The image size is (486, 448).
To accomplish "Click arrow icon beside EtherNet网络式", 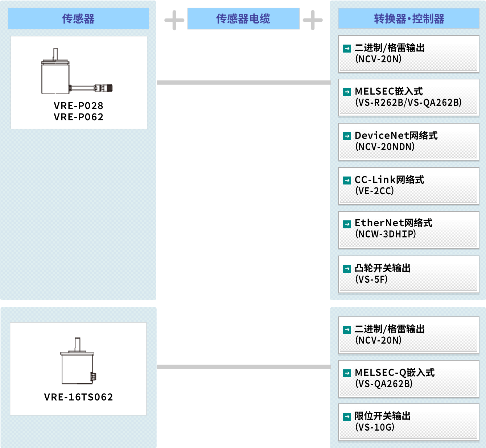I will tap(347, 224).
